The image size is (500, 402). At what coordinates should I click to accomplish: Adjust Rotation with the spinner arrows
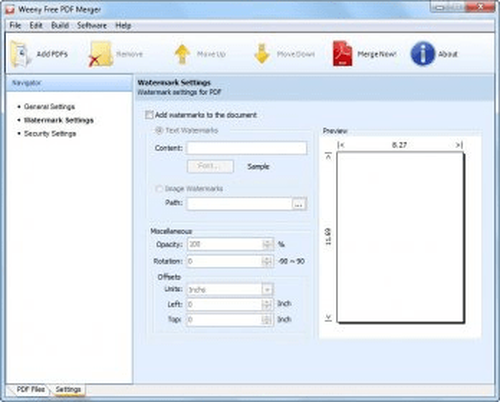click(x=267, y=261)
